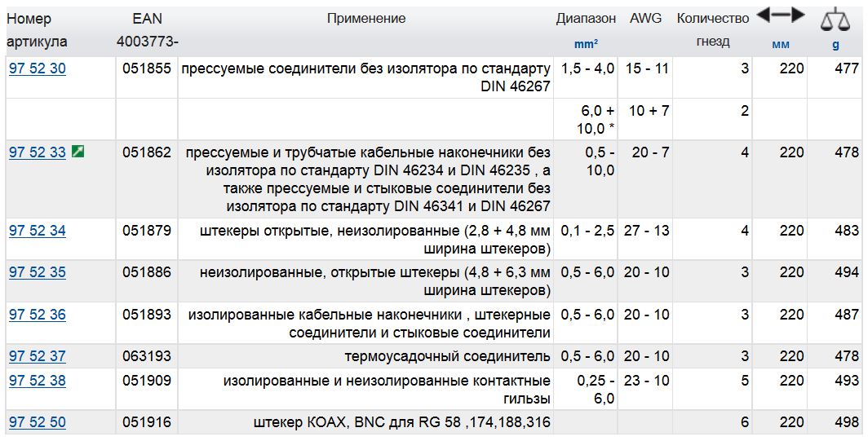Click the AWG column header
This screenshot has width=868, height=441.
coord(645,18)
